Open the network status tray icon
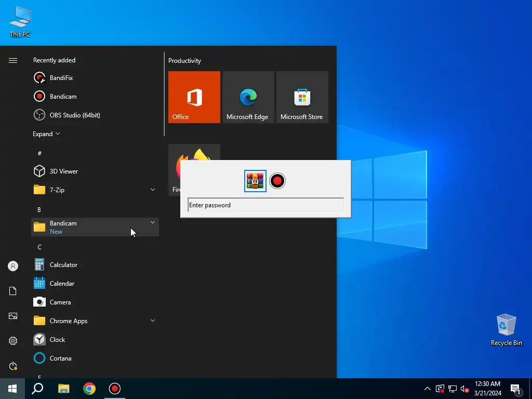This screenshot has width=532, height=399. coord(453,389)
